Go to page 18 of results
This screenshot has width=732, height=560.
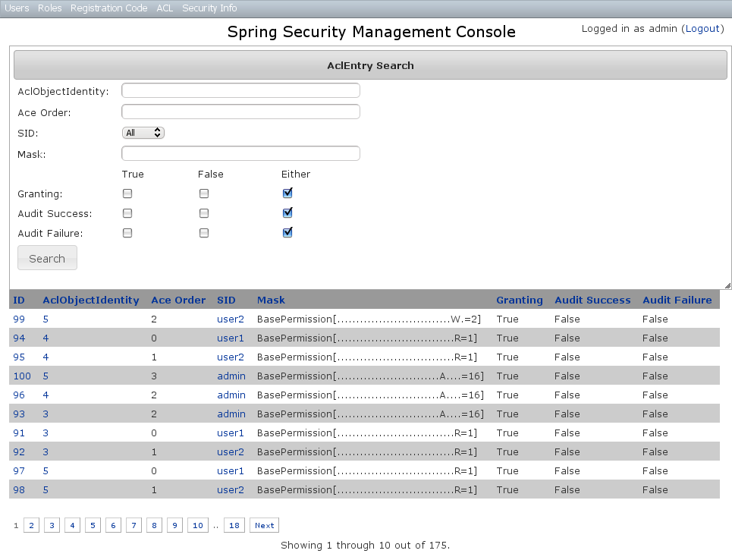point(234,526)
